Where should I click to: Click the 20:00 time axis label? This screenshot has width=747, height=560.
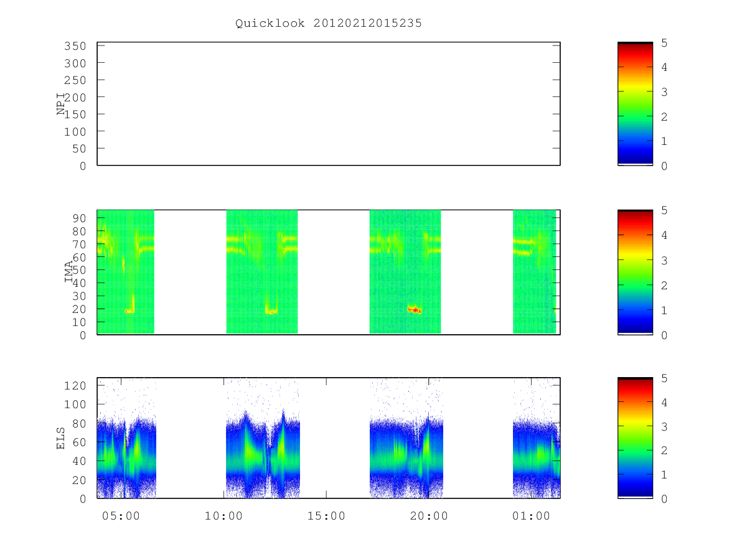(x=429, y=516)
